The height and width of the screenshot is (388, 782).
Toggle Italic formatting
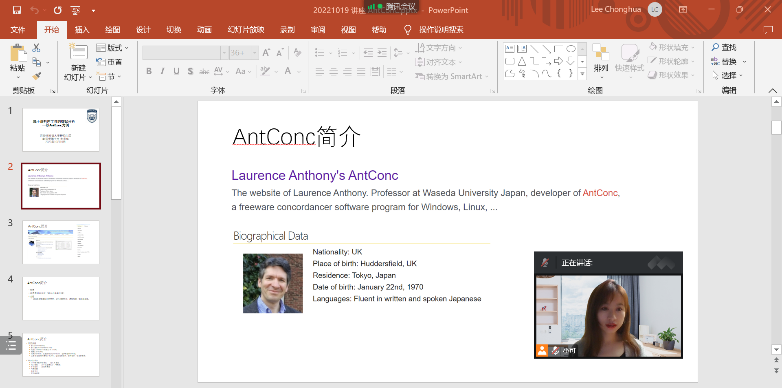point(162,71)
